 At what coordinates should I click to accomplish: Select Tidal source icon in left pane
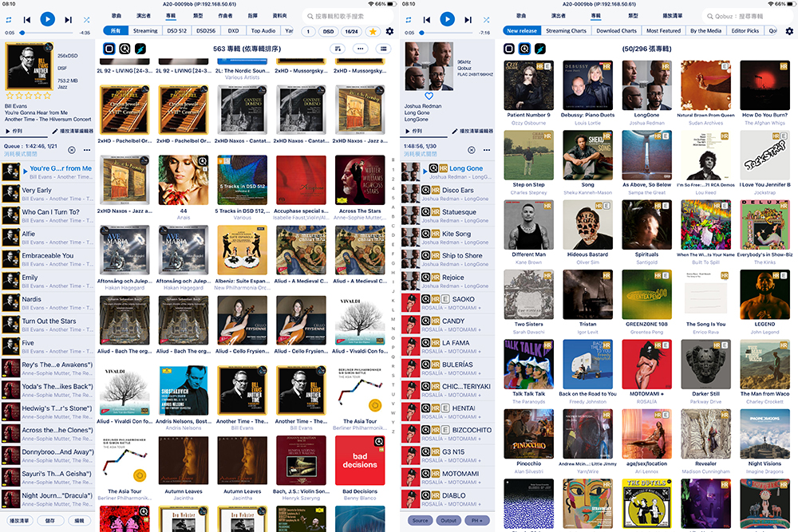pyautogui.click(x=140, y=49)
